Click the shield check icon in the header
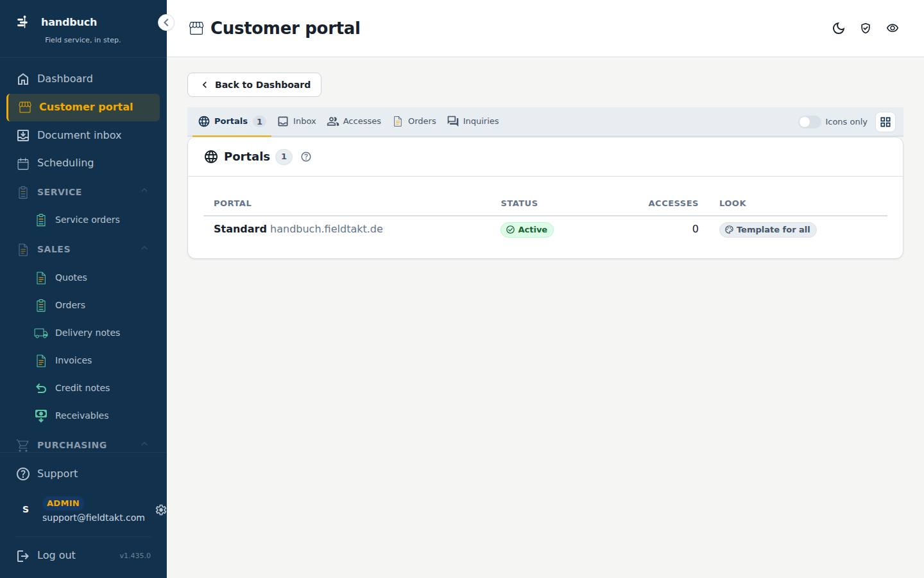This screenshot has height=578, width=924. point(866,28)
